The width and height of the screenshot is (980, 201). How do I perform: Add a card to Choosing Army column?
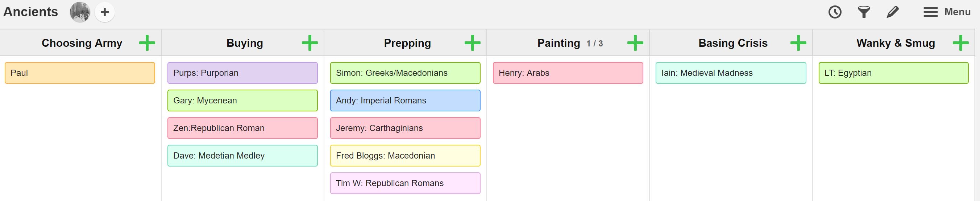(147, 43)
